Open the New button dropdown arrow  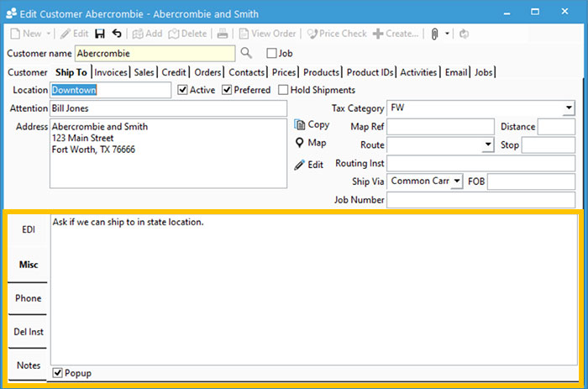49,34
